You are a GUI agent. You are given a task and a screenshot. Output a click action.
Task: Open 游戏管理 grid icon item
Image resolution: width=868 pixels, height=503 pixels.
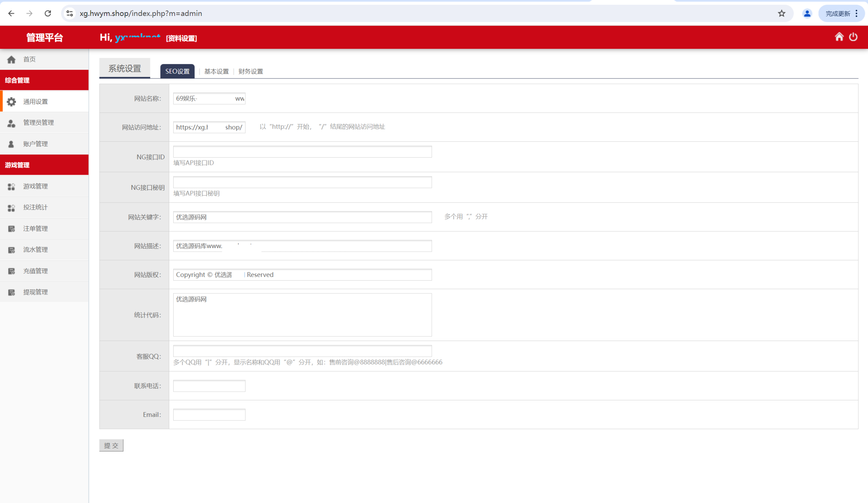coord(12,187)
